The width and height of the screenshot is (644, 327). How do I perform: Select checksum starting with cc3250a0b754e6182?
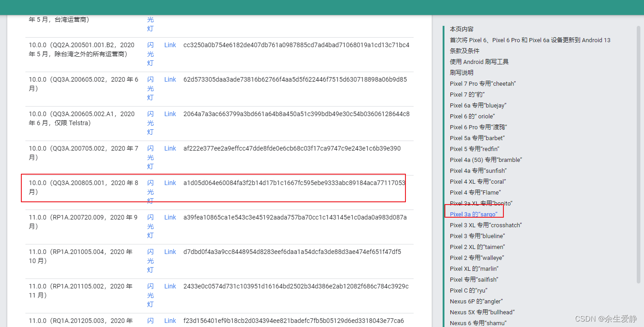[x=296, y=45]
